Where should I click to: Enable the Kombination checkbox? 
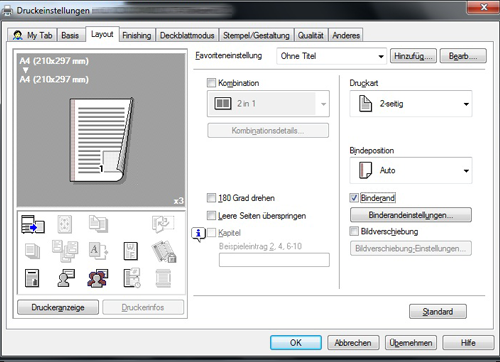pyautogui.click(x=211, y=83)
